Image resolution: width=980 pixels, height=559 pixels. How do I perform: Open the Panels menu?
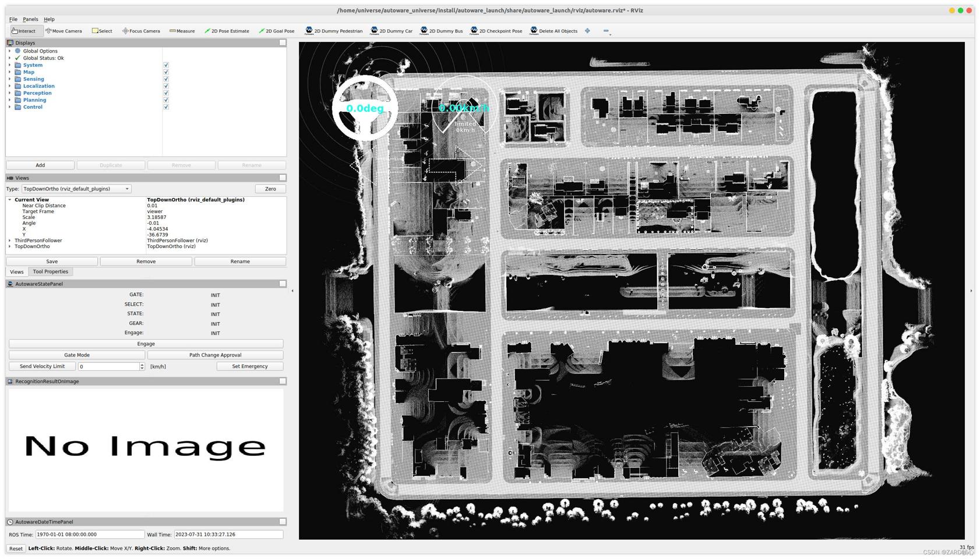tap(30, 19)
